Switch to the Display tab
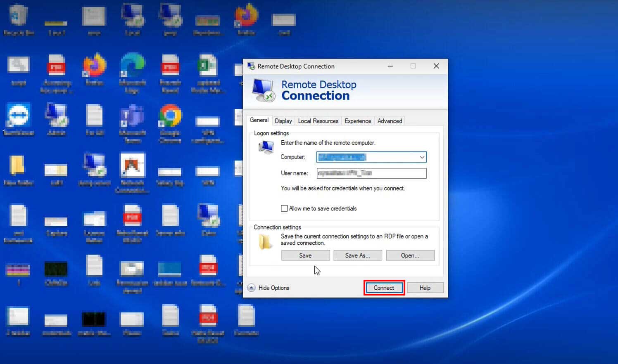This screenshot has width=618, height=364. [x=283, y=121]
